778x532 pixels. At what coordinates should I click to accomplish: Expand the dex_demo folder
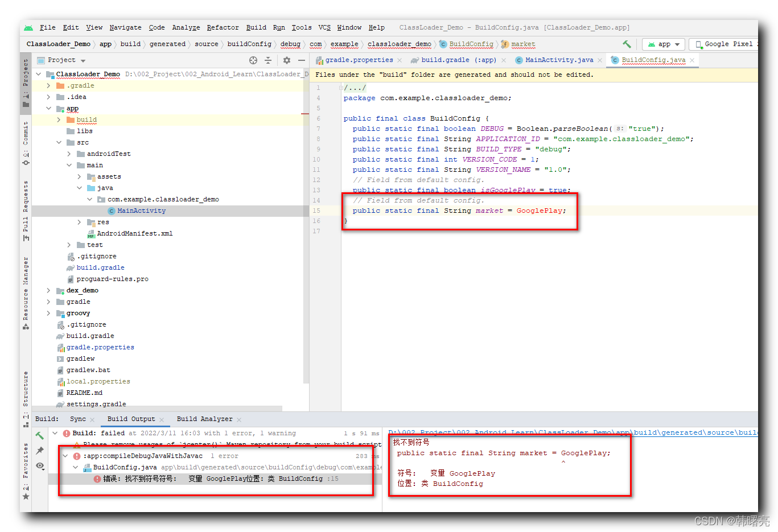pos(48,290)
